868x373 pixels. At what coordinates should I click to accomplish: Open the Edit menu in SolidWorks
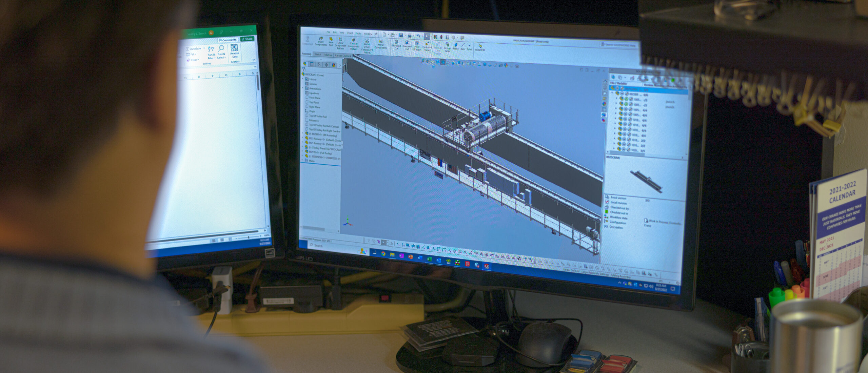[335, 33]
